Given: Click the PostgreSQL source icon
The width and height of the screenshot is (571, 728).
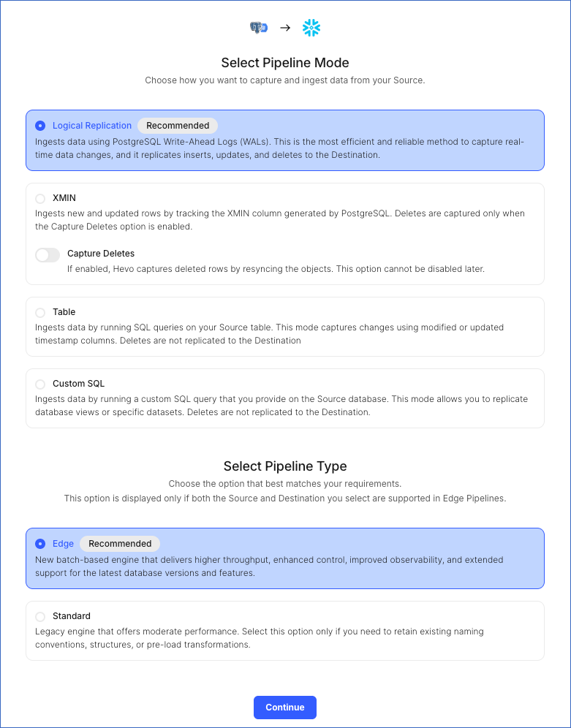Looking at the screenshot, I should (x=257, y=27).
